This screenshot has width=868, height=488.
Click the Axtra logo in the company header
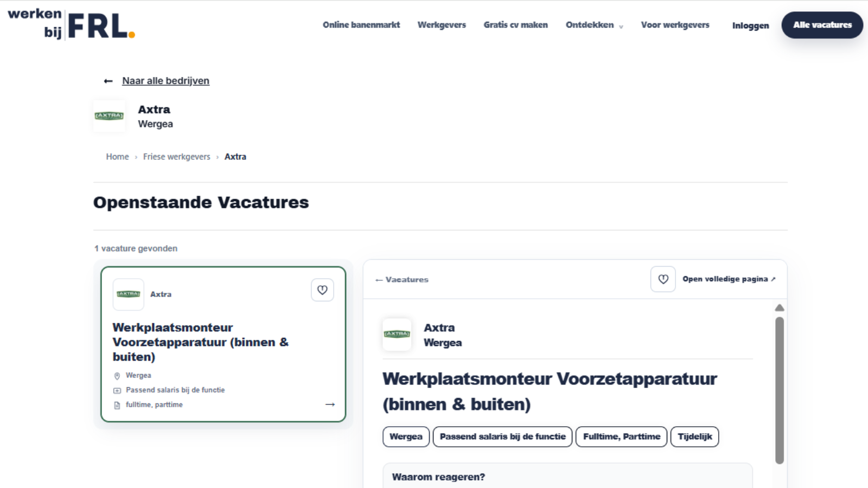[109, 116]
